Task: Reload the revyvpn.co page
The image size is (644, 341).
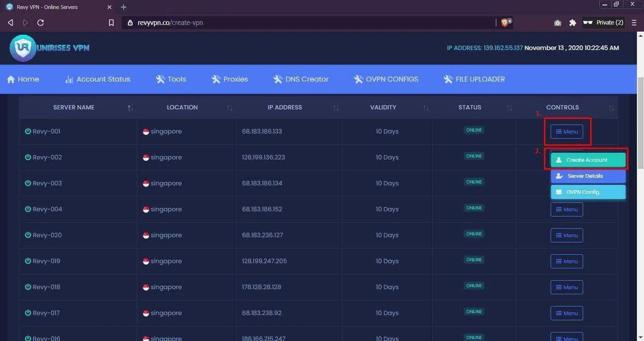Action: [41, 23]
